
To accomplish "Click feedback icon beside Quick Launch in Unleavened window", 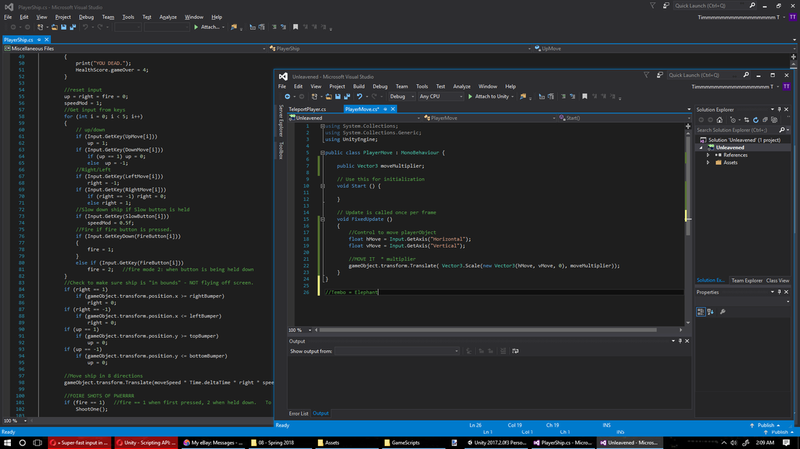I will pos(660,75).
